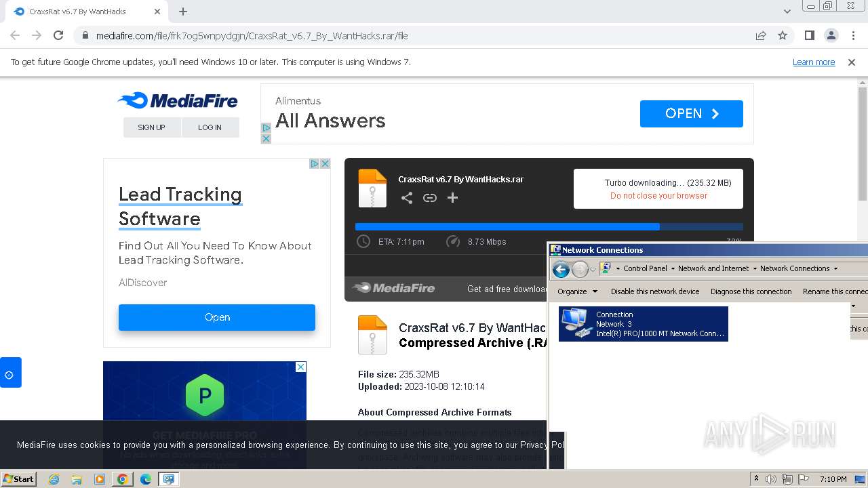Launch Microsoft Edge from taskbar

(x=146, y=479)
